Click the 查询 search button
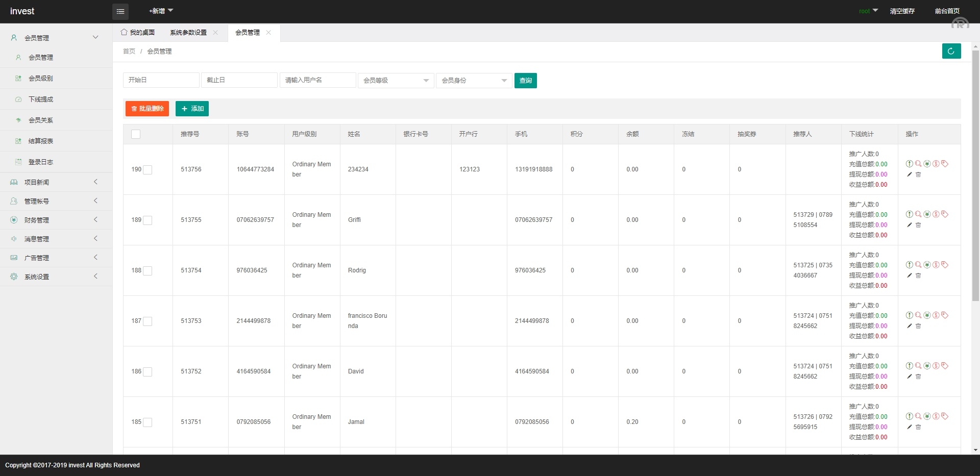Screen dimensions: 980x476 [x=525, y=81]
